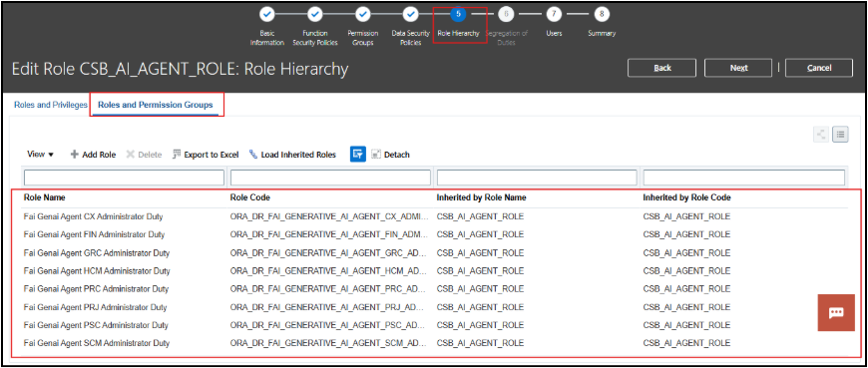The height and width of the screenshot is (368, 868).
Task: Select Fai Genai Agent GRC Administrator Duty row
Action: (435, 253)
